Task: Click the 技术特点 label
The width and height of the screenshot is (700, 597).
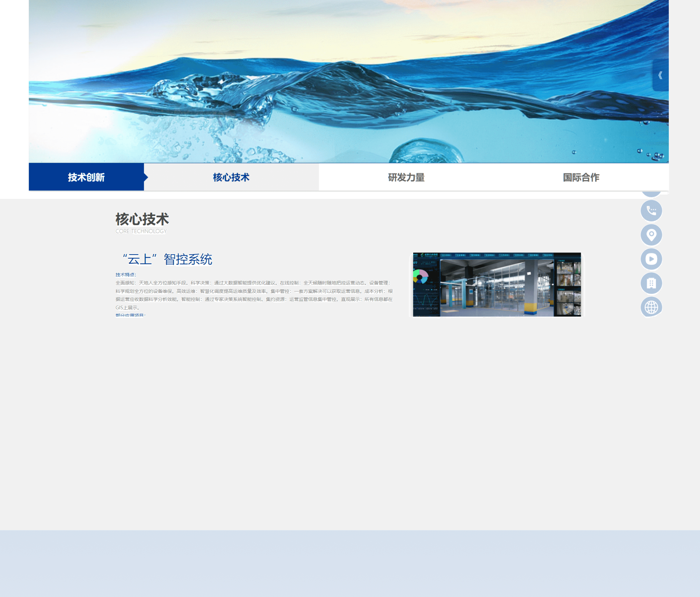Action: pos(126,275)
